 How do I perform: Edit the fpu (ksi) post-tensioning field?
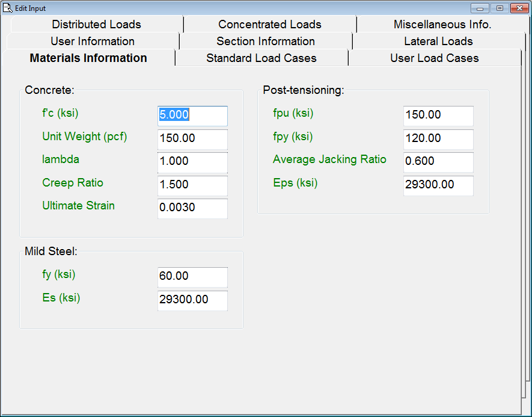click(x=438, y=116)
